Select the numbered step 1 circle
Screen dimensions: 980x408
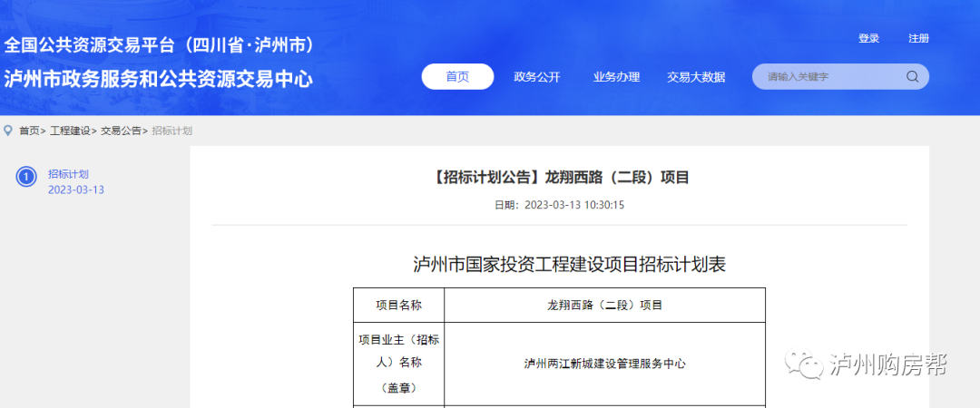point(26,177)
